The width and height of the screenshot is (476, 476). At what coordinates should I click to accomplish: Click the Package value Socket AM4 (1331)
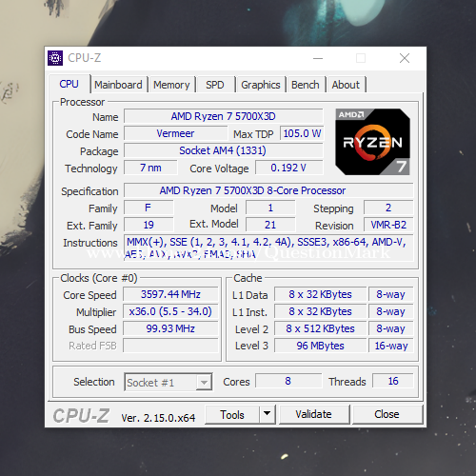(224, 150)
